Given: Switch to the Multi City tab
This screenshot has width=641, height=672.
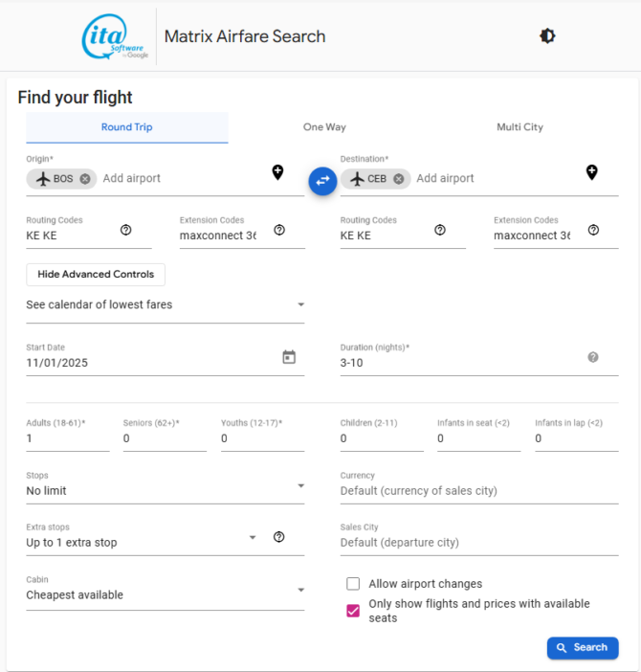Looking at the screenshot, I should (519, 127).
